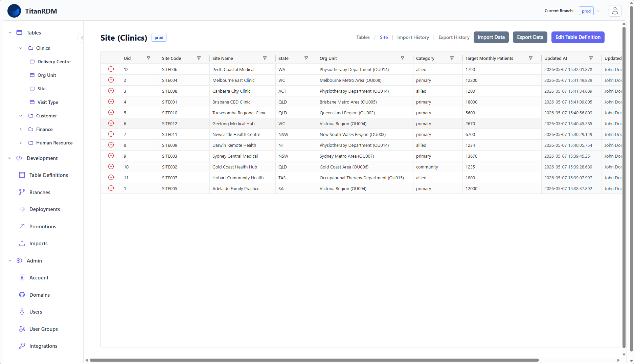This screenshot has width=634, height=364.
Task: Remove the Sydney Central Medical row
Action: [x=111, y=156]
